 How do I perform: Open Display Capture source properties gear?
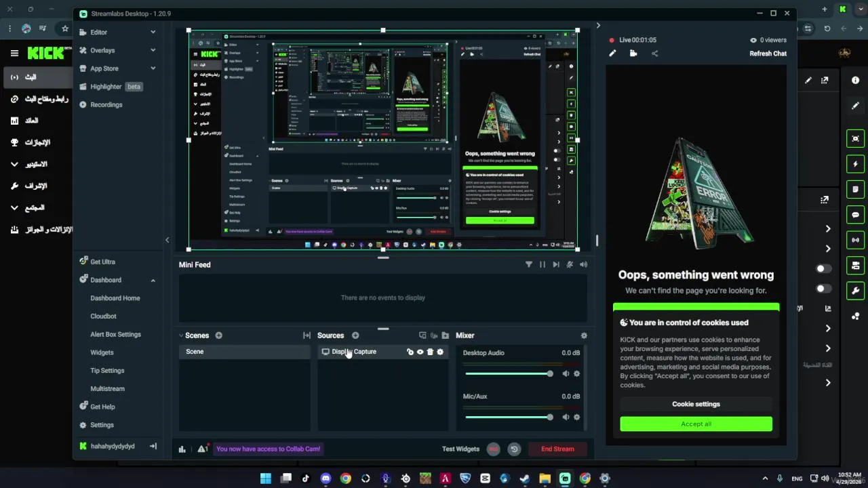[440, 352]
